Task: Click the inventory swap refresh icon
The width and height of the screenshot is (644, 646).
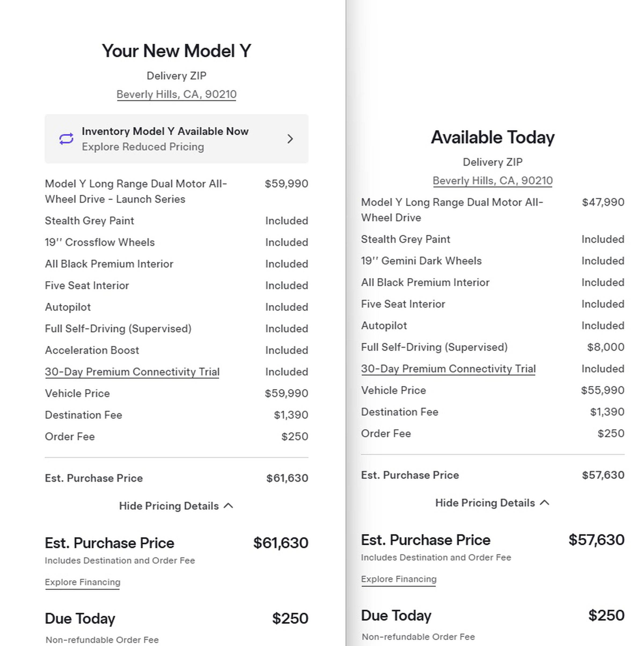Action: (66, 139)
